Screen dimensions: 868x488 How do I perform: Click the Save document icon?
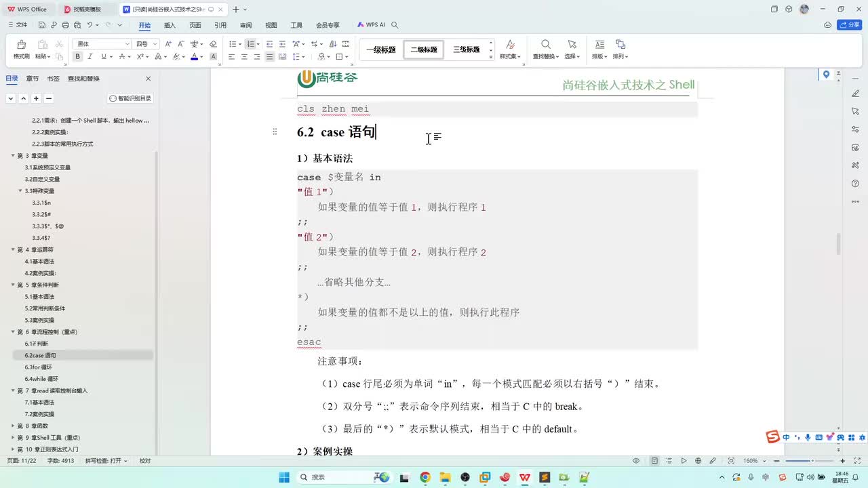click(x=42, y=25)
